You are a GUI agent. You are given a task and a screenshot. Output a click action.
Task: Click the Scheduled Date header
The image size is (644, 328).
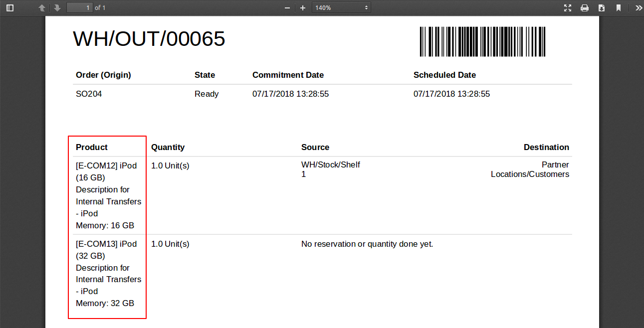[444, 75]
